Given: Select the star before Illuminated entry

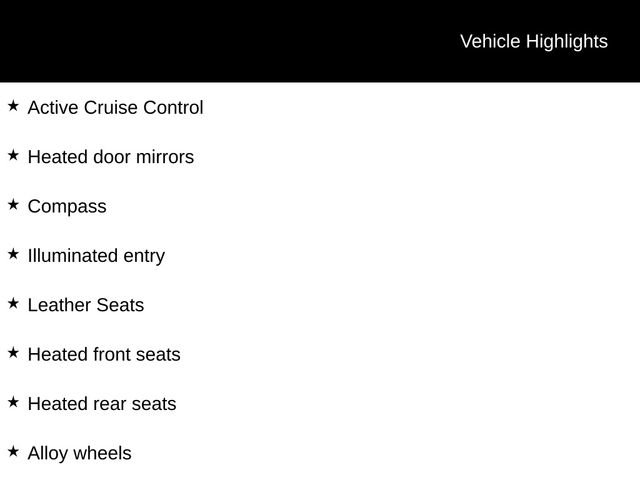Looking at the screenshot, I should [x=13, y=254].
